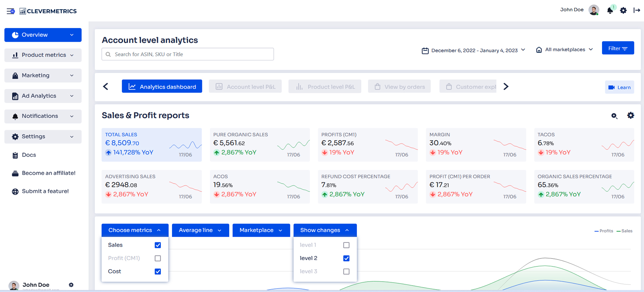
Task: Click zoom magnifier icon in Sales reports
Action: click(614, 116)
